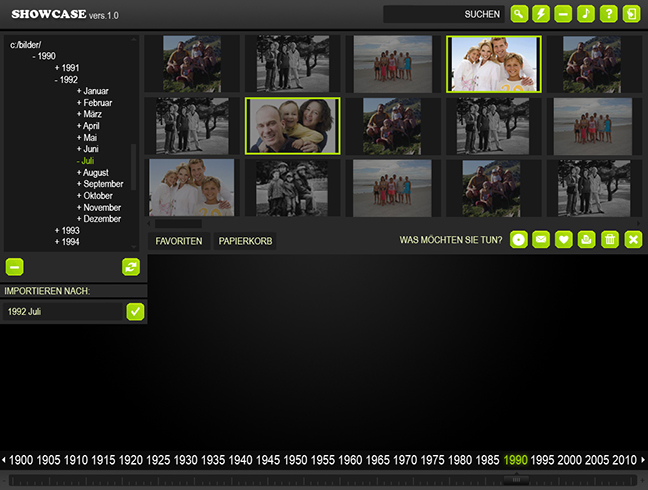Click the burn to disc icon
Image resolution: width=648 pixels, height=490 pixels.
point(518,240)
